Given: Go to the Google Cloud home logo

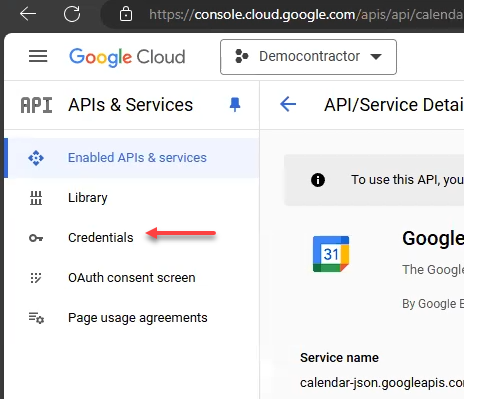Looking at the screenshot, I should pos(127,57).
